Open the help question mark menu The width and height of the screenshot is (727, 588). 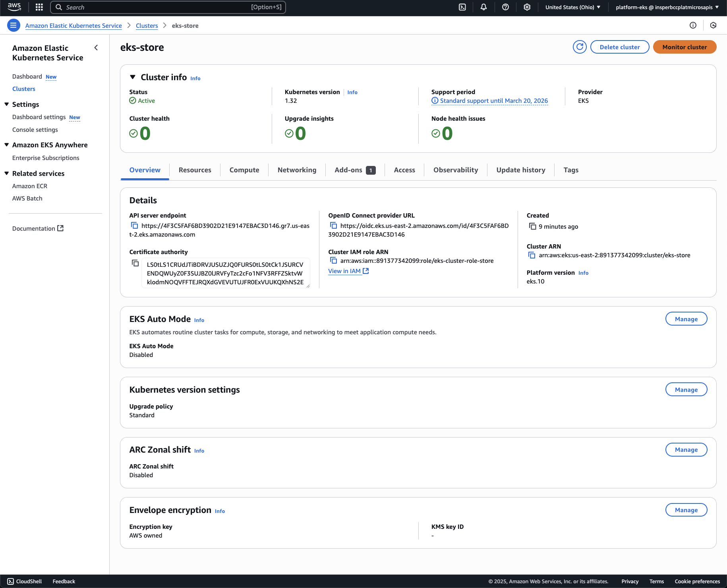(505, 7)
